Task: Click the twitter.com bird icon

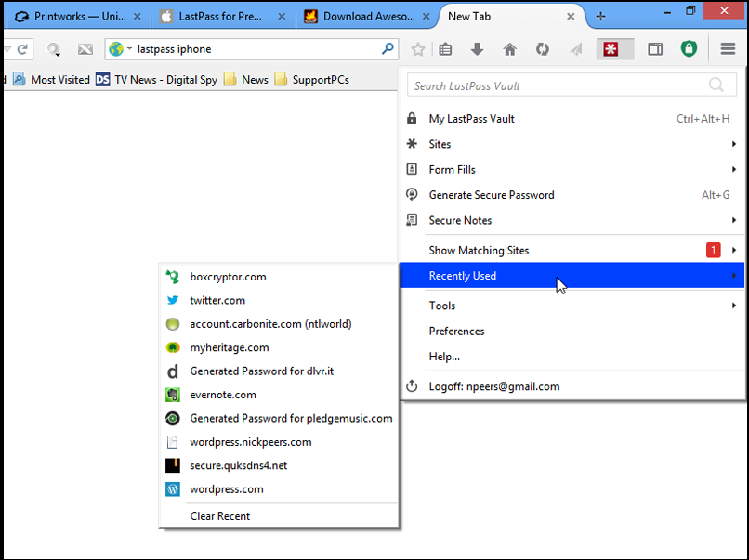Action: (x=173, y=300)
